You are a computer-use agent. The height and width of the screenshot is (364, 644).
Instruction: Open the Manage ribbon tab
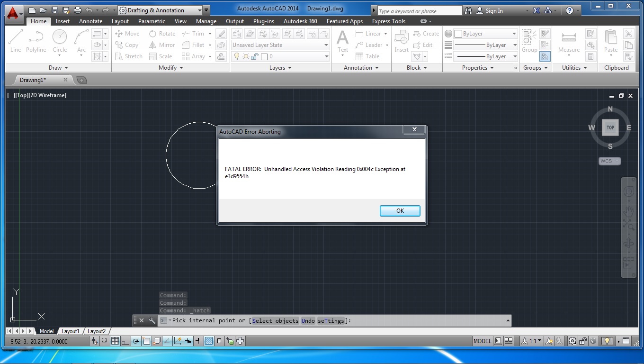click(206, 21)
